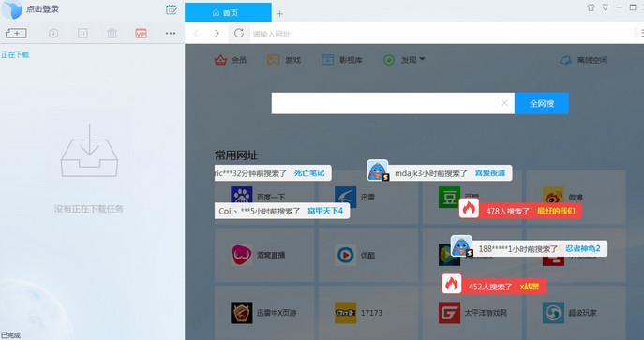Open 离线空间 offline space

coord(583,60)
